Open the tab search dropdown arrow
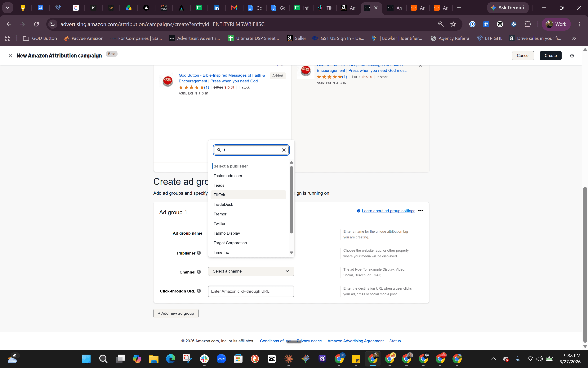588x368 pixels. pos(7,8)
